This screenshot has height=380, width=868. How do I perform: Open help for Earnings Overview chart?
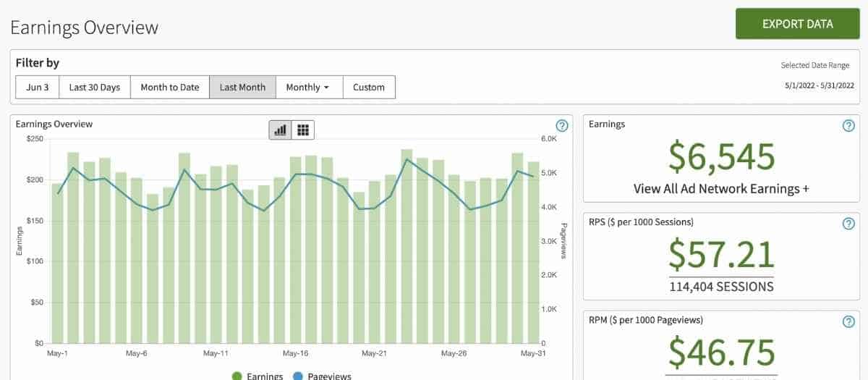[560, 125]
